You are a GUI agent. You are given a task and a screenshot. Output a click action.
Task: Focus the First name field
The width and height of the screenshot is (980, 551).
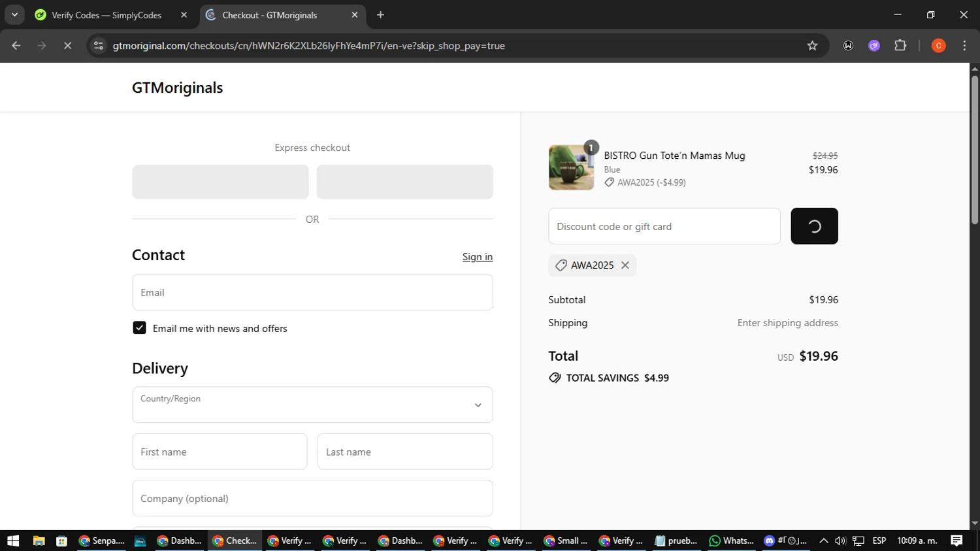click(x=220, y=452)
